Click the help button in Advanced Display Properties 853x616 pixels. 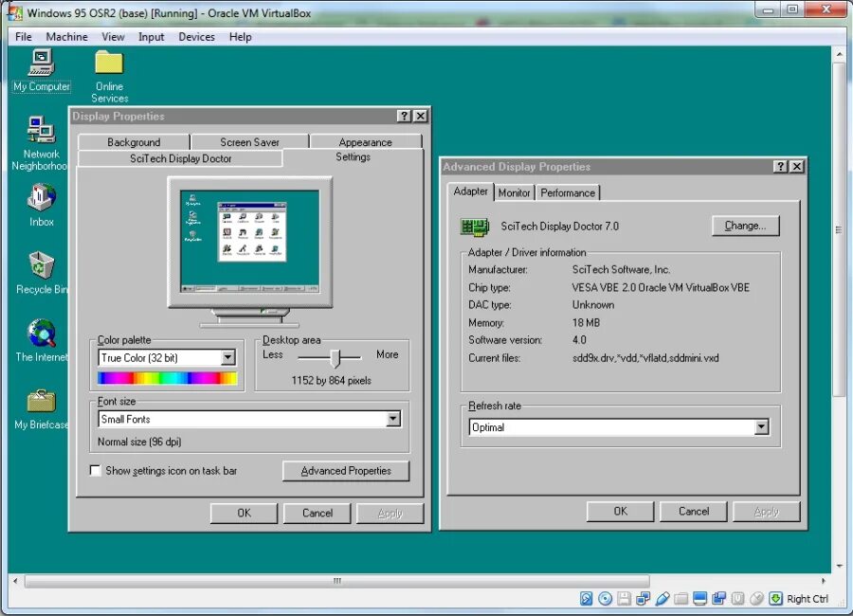(781, 167)
